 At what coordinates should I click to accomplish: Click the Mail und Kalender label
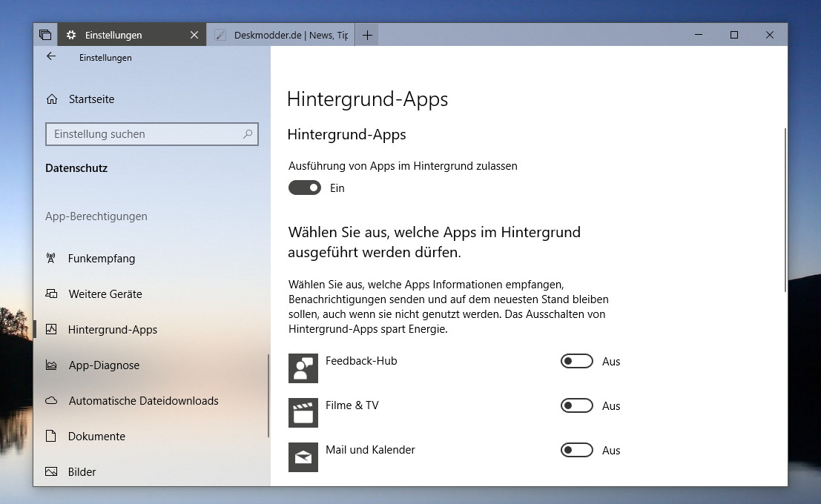point(370,450)
